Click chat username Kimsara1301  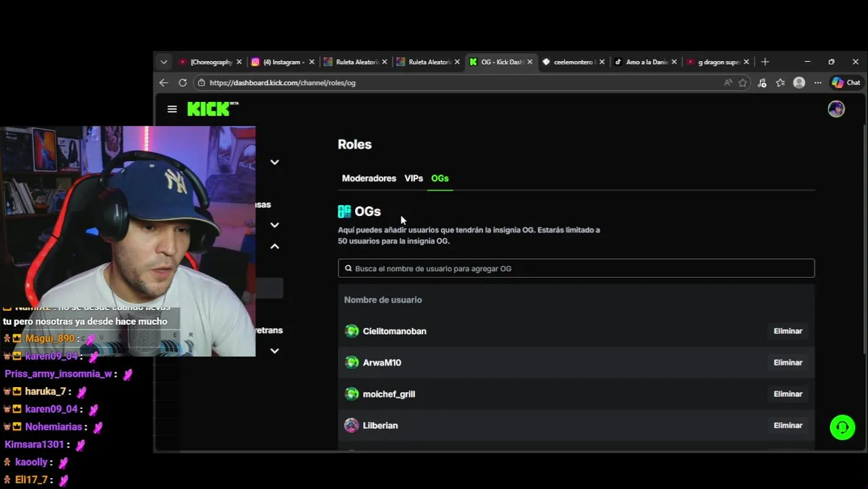(34, 445)
